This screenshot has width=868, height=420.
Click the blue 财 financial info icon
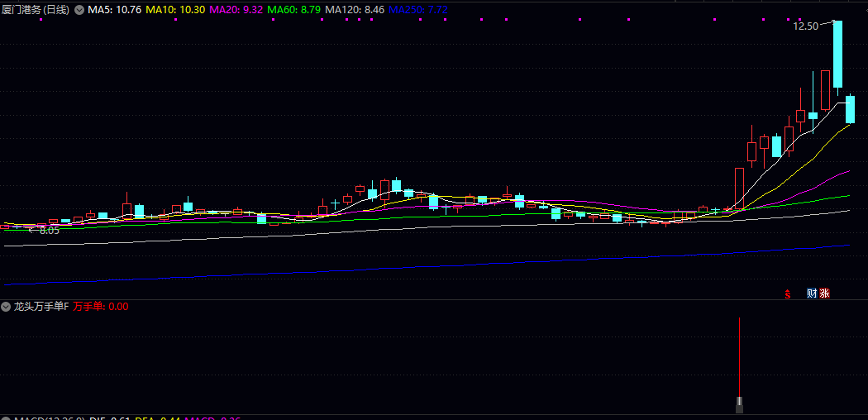(x=811, y=294)
